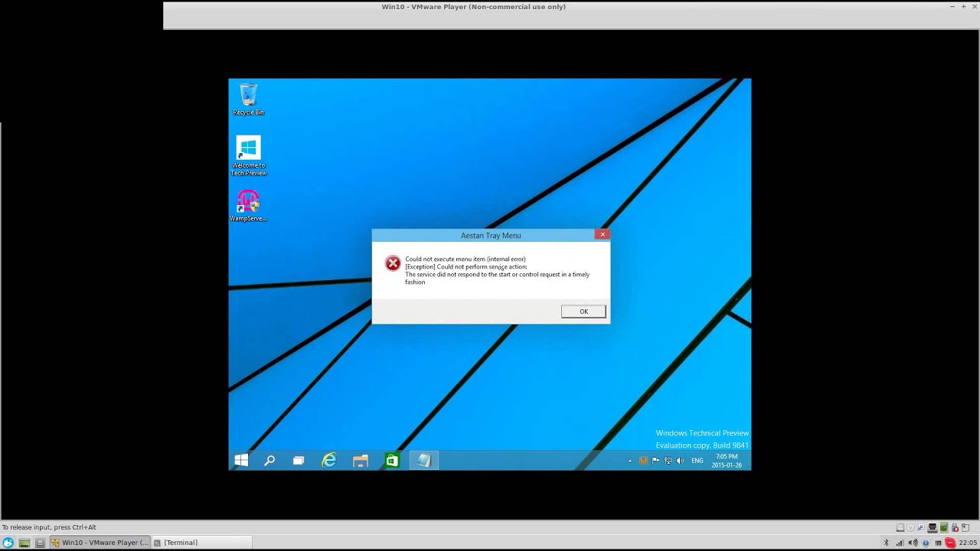Open the host clock showing 22:05
Viewport: 980px width, 551px height.
coord(968,543)
